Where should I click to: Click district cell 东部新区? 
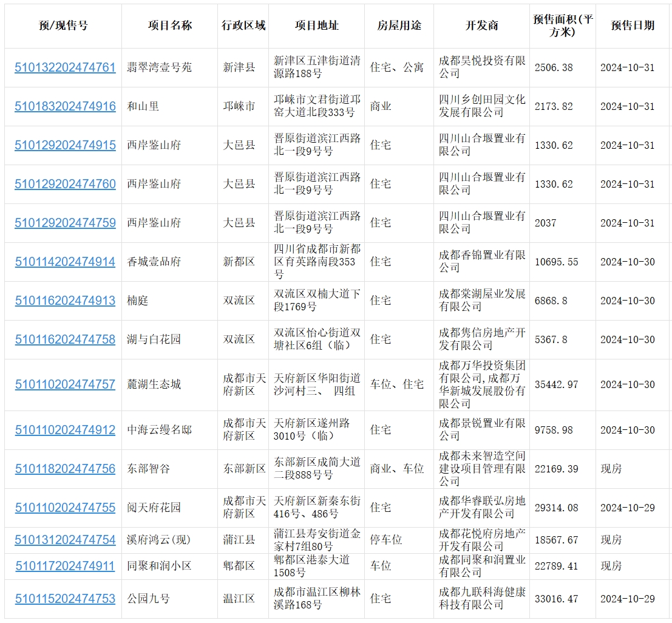click(244, 469)
